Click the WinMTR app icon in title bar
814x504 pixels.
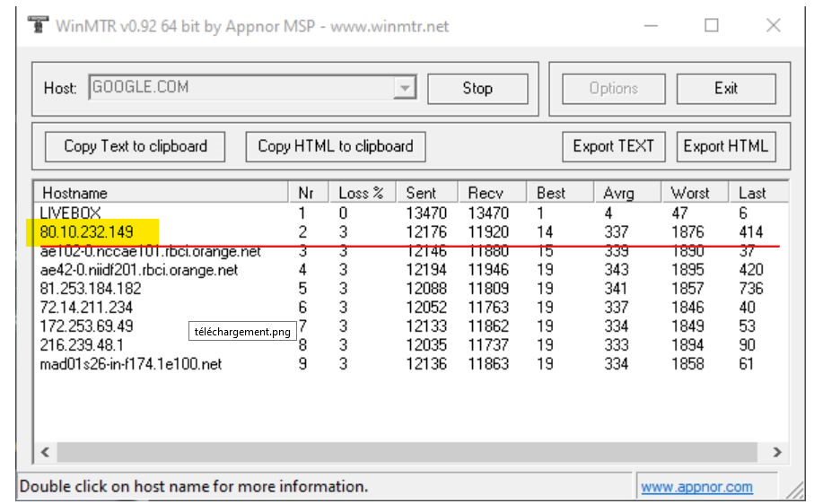38,24
